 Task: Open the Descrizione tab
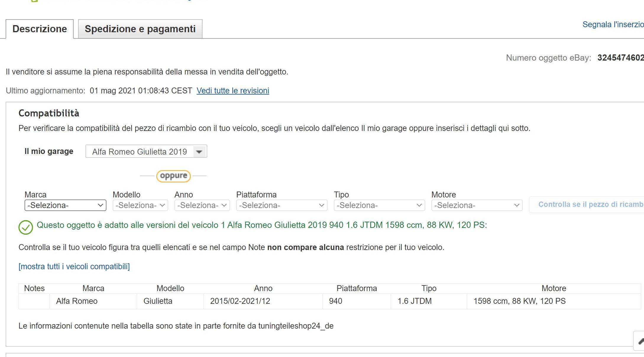[40, 29]
